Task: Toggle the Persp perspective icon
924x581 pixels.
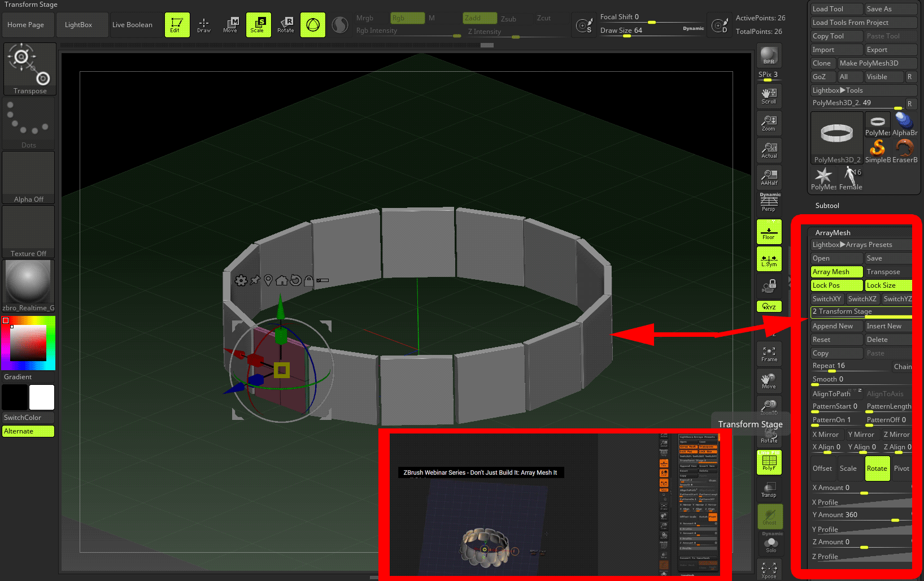Action: [x=769, y=202]
